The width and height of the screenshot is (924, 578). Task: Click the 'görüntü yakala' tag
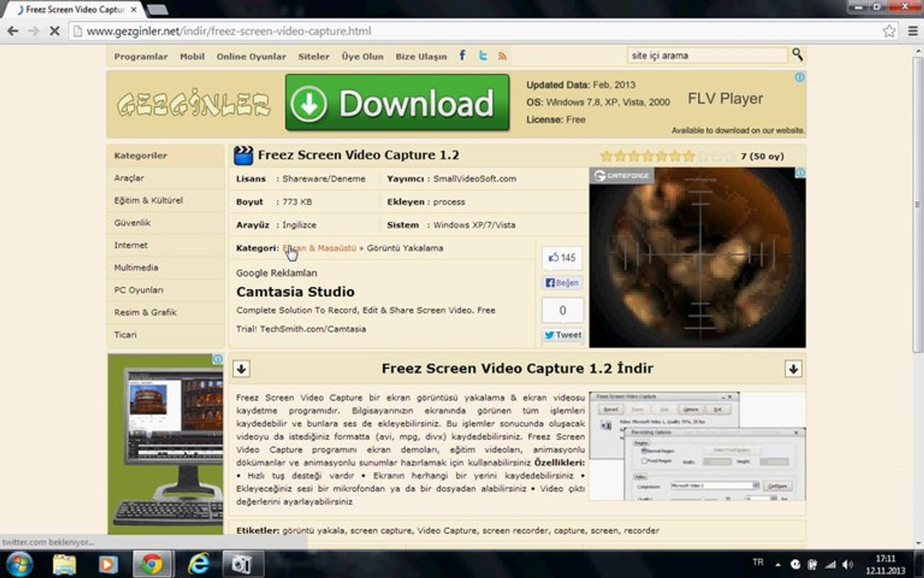click(314, 530)
